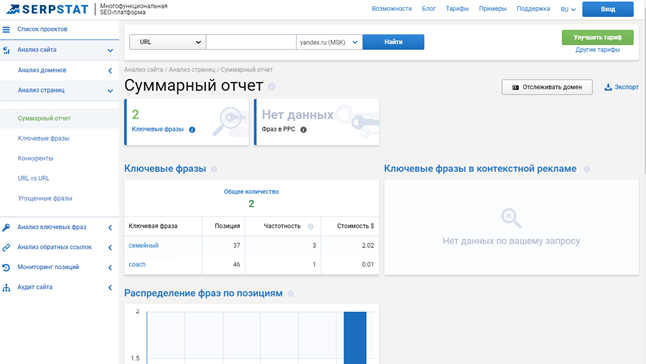Click the Позиция column header
Viewport: 646px width, 364px height.
(227, 226)
